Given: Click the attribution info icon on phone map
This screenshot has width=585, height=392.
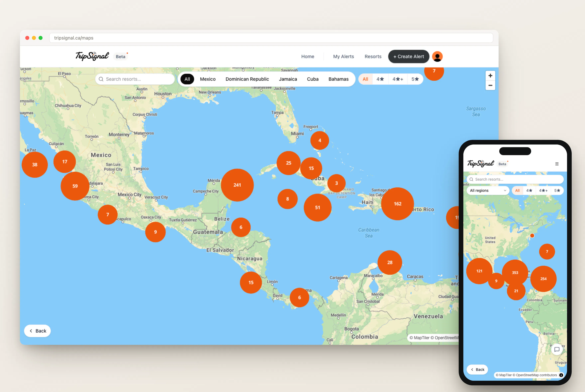Looking at the screenshot, I should (561, 375).
